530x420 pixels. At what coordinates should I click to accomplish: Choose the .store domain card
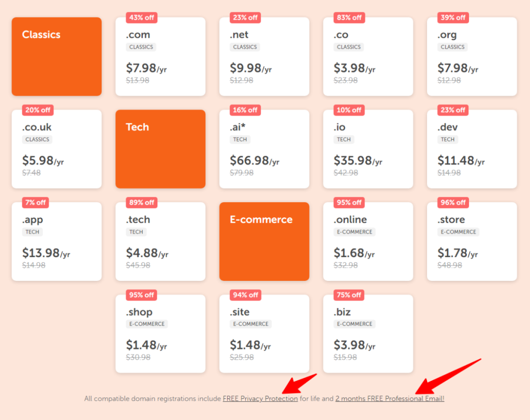[x=472, y=242]
